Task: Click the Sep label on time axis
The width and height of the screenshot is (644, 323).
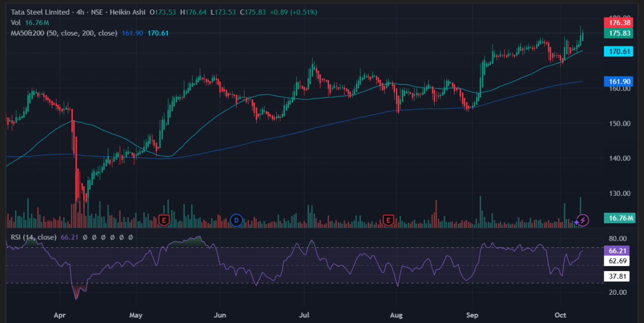Action: pos(472,315)
